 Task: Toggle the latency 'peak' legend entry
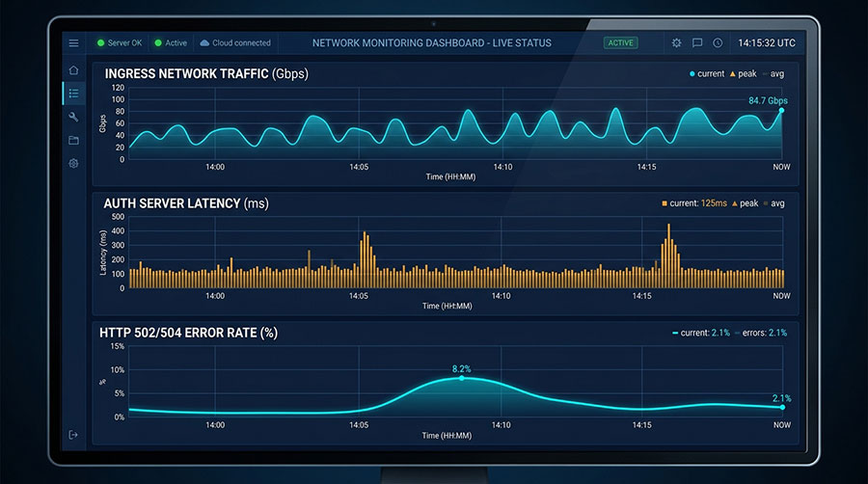tap(746, 203)
